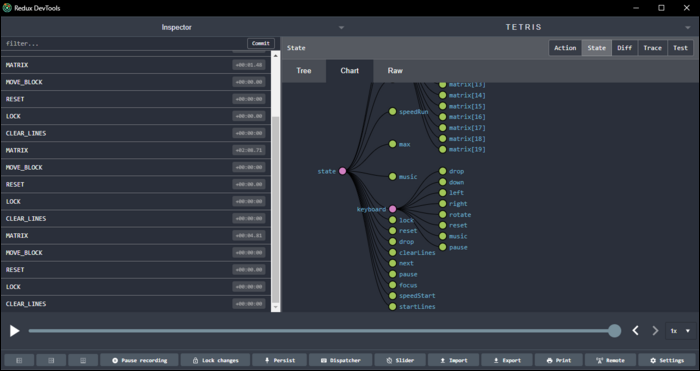Switch to the Tree tab
Screen dimensions: 700x371
[304, 71]
